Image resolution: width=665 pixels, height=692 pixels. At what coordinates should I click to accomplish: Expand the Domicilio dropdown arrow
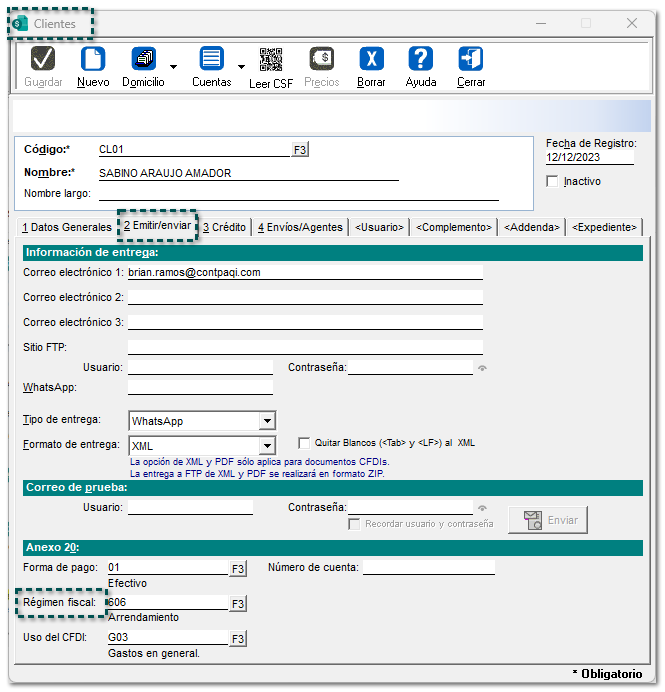click(x=174, y=67)
